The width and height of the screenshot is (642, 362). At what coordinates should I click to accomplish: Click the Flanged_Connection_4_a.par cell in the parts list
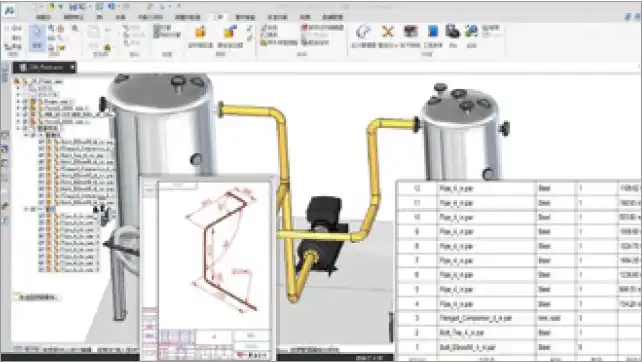pos(486,318)
